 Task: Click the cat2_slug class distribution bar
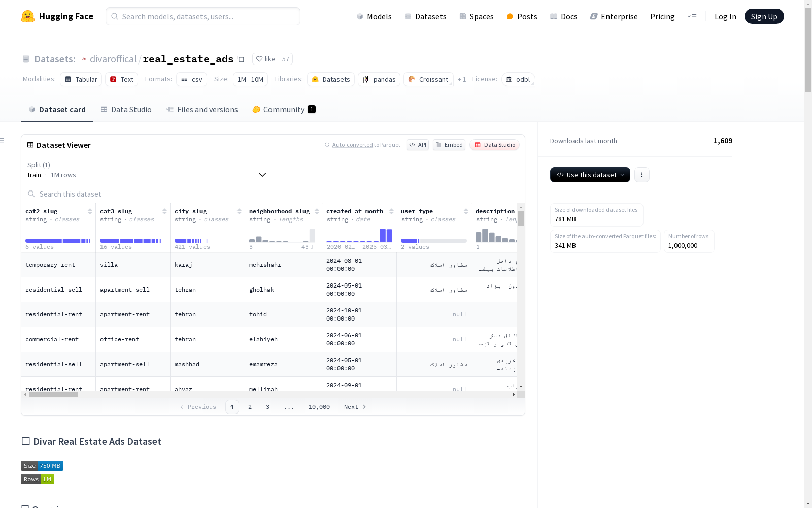tap(58, 241)
